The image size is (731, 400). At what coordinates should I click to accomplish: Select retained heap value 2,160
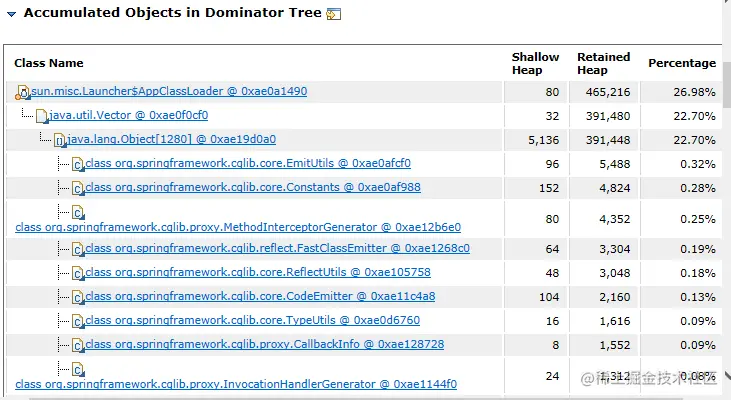tap(614, 297)
